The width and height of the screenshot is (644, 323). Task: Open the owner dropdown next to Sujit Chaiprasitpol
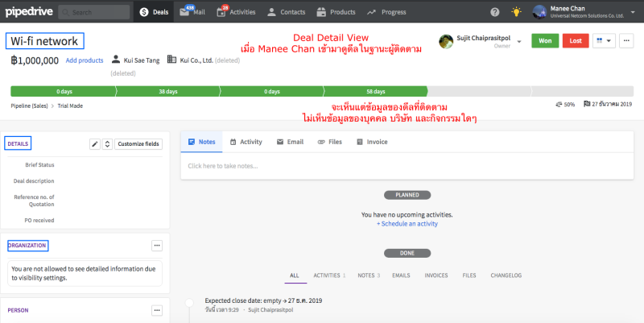click(x=519, y=41)
